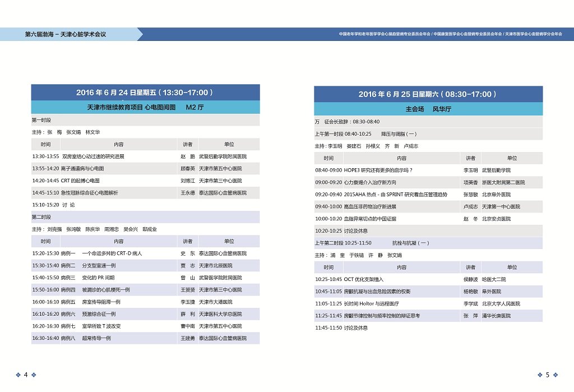Click the hospital "浙医大附属第二医院"
The width and height of the screenshot is (574, 392).
tap(503, 182)
